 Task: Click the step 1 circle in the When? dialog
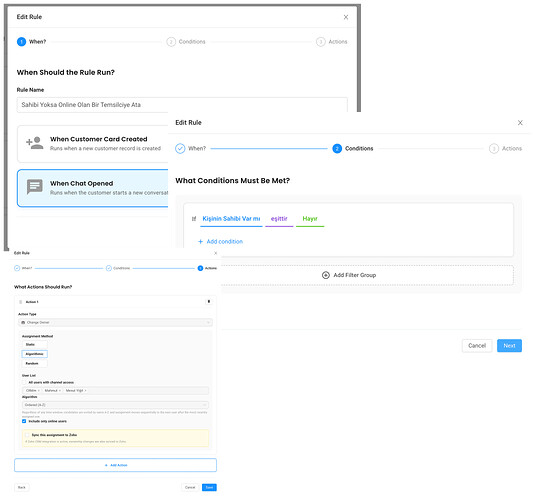coord(21,42)
